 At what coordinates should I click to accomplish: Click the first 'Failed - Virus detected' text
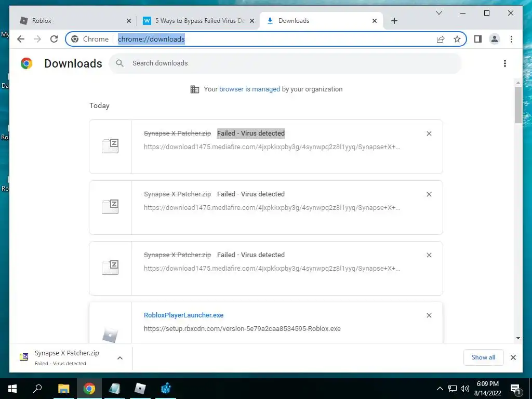[x=251, y=134]
